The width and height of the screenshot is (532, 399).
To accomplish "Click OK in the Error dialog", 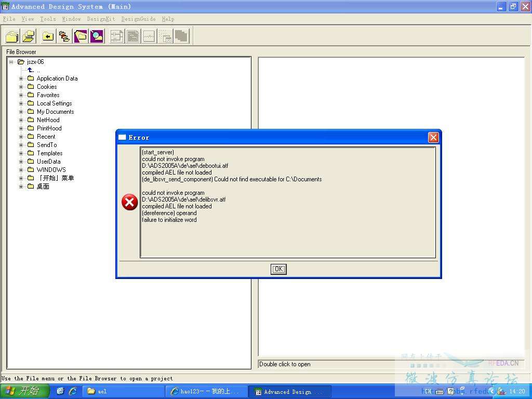I will pos(278,269).
